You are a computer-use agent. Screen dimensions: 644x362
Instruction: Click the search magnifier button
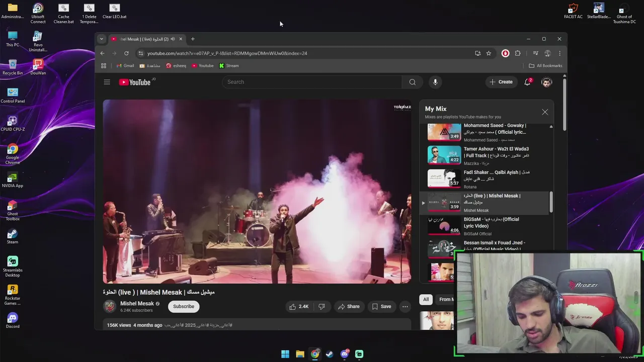413,82
